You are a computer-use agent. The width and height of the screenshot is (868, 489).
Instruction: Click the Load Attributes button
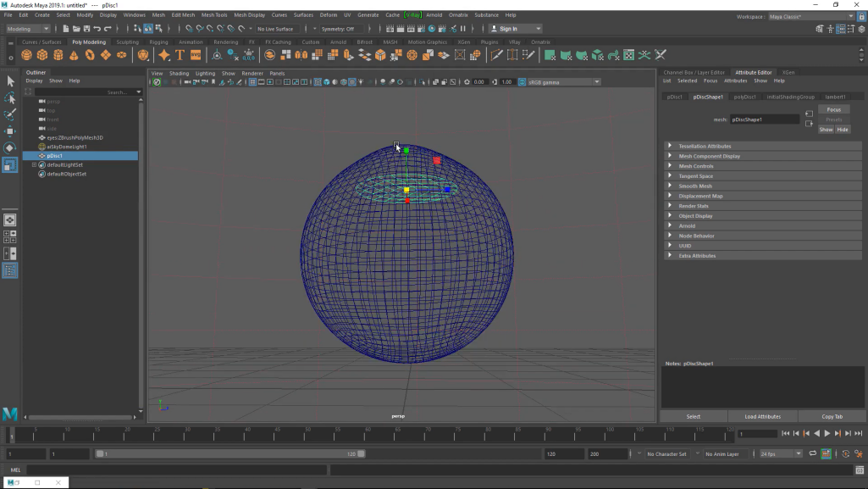tap(762, 416)
